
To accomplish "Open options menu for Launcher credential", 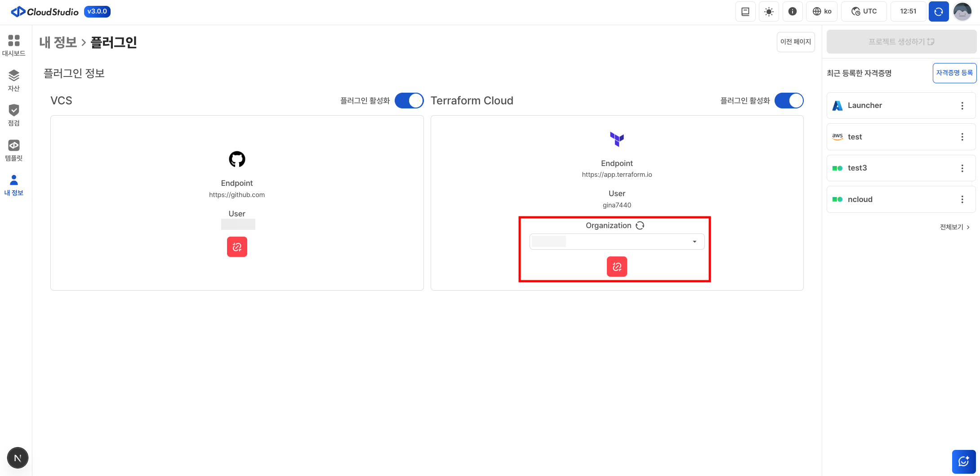I will coord(962,106).
